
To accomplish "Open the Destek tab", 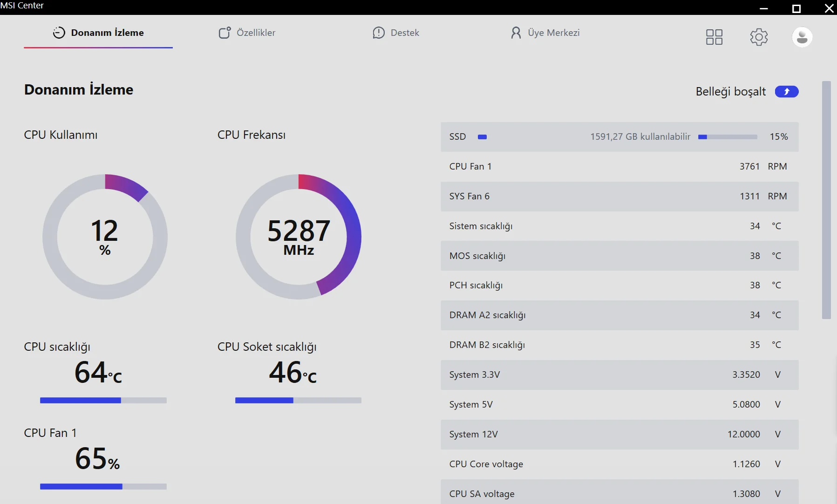I will pyautogui.click(x=396, y=33).
